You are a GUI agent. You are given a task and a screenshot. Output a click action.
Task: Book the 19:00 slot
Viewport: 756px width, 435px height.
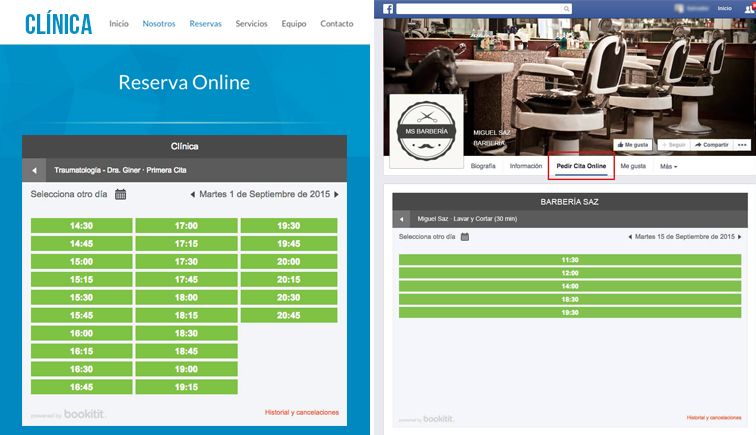(187, 369)
